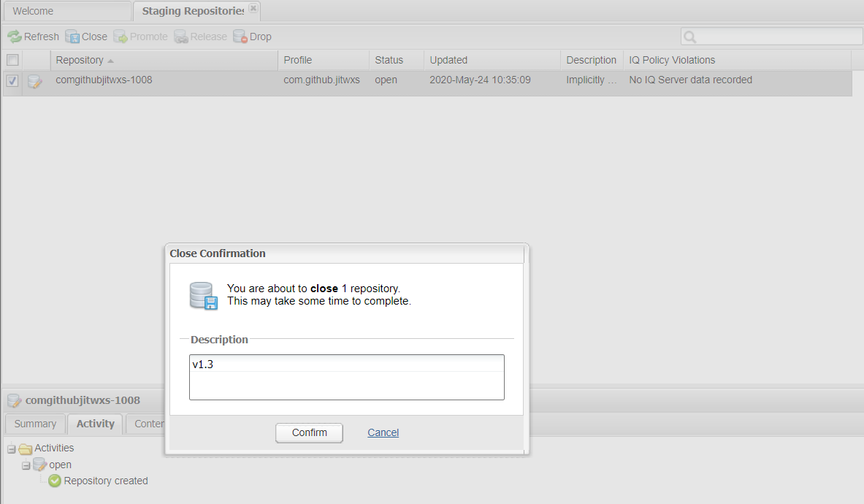Screen dimensions: 864x504
Task: Toggle the select-all header checkbox
Action: point(12,60)
